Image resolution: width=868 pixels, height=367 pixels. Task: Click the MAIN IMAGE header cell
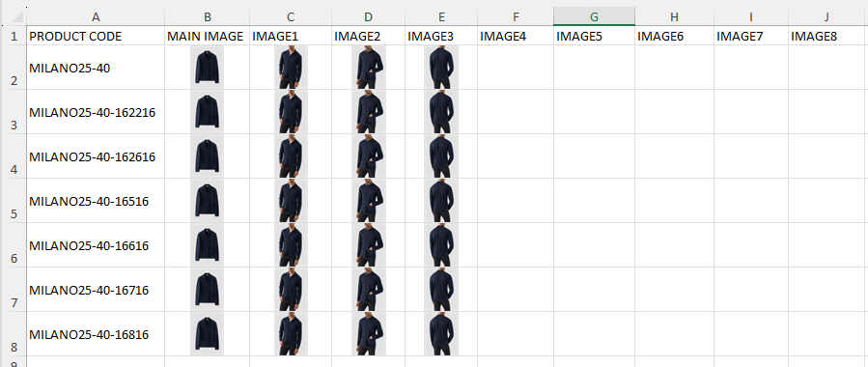tap(207, 37)
